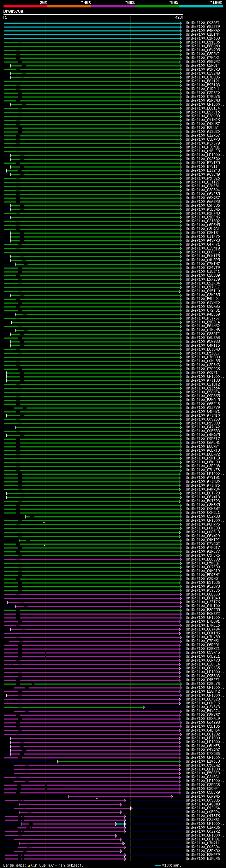Click the UniRef100_B1MLR6 label
This screenshot has width=226, height=868.
coord(203,859)
